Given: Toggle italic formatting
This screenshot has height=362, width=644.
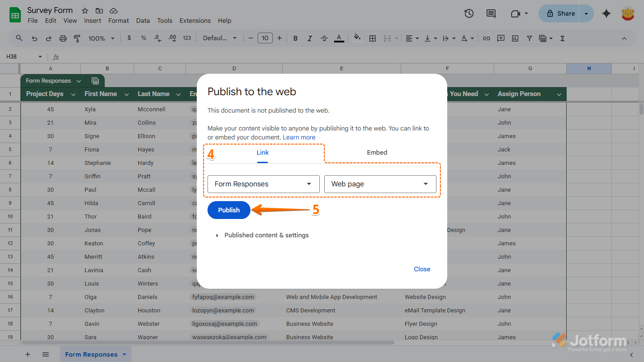Looking at the screenshot, I should [x=309, y=38].
